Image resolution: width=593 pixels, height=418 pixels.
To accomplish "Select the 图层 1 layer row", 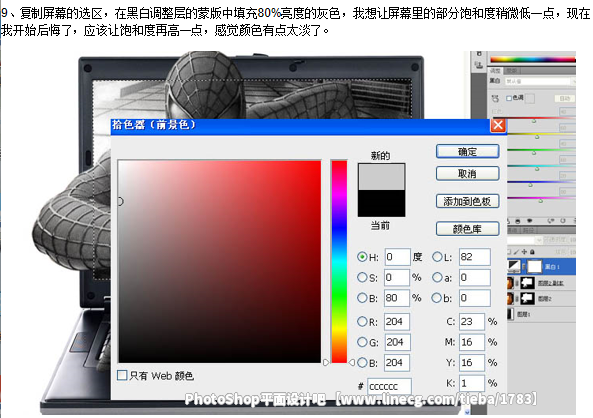I will (541, 314).
